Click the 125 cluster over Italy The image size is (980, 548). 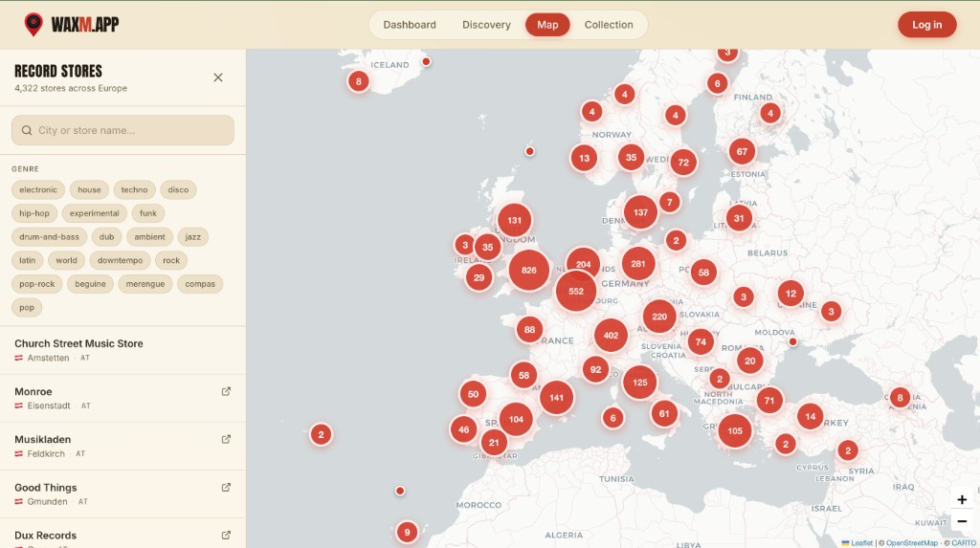click(640, 383)
